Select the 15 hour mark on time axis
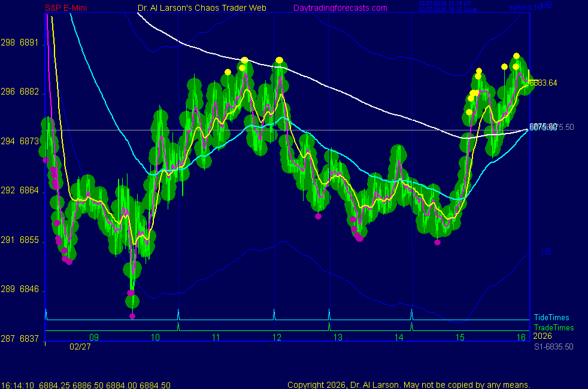 click(459, 338)
